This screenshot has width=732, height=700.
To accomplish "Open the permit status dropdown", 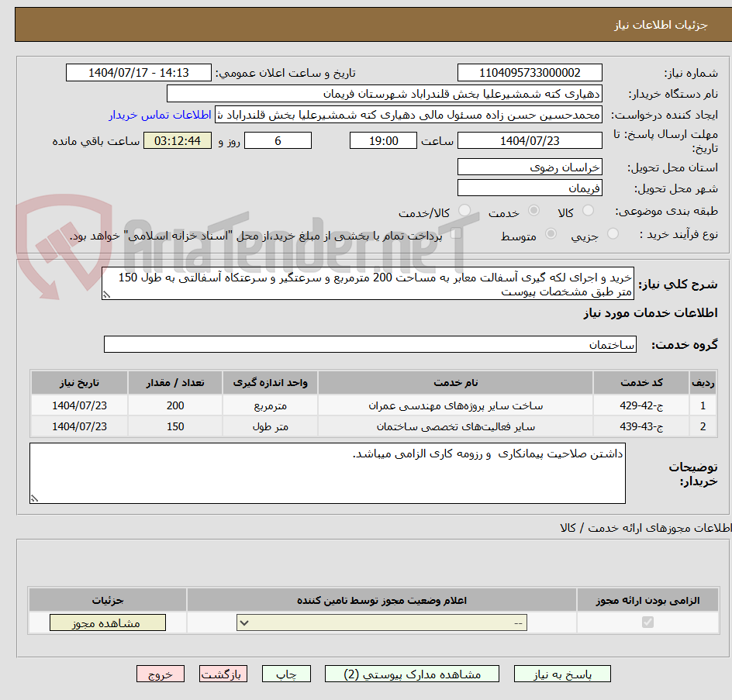I will tap(380, 622).
